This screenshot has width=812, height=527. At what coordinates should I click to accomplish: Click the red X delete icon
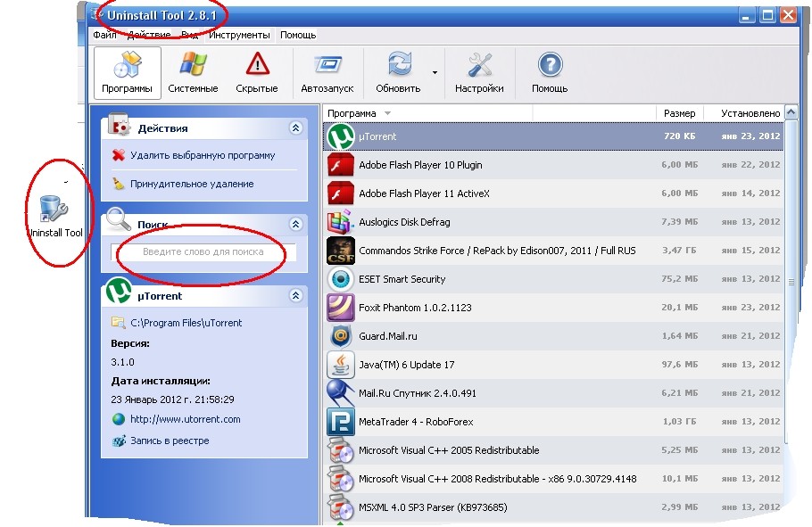click(119, 155)
